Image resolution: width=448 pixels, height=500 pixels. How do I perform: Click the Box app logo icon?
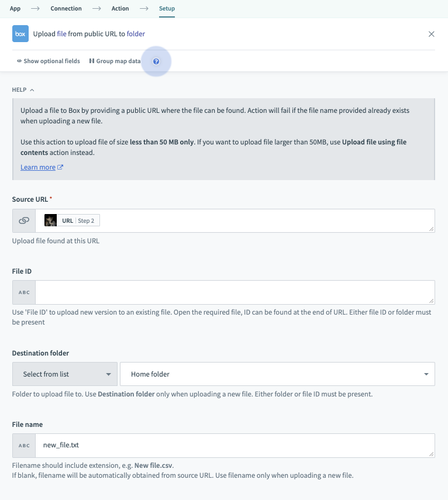(20, 34)
